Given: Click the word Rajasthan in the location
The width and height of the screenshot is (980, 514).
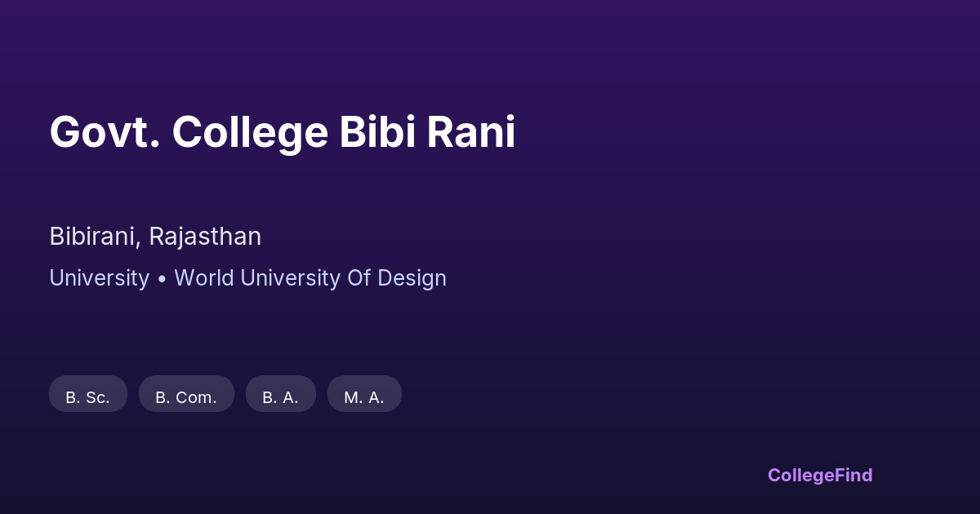Looking at the screenshot, I should tap(205, 237).
